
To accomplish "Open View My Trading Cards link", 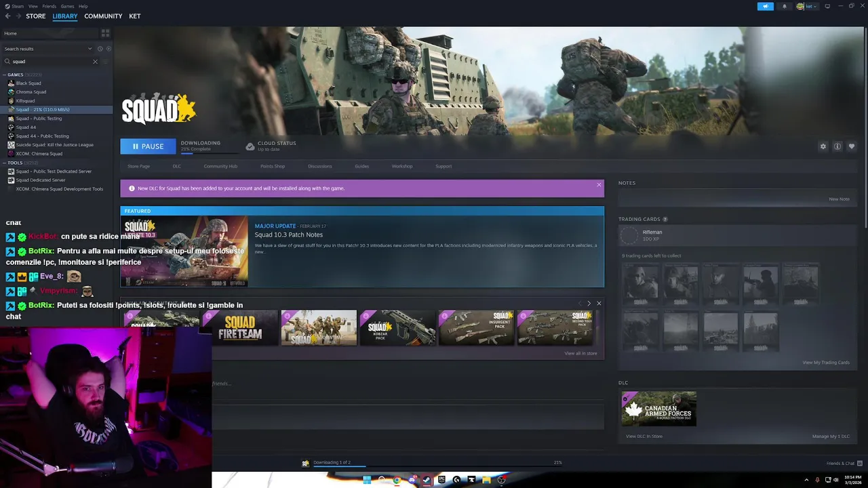I will (826, 363).
